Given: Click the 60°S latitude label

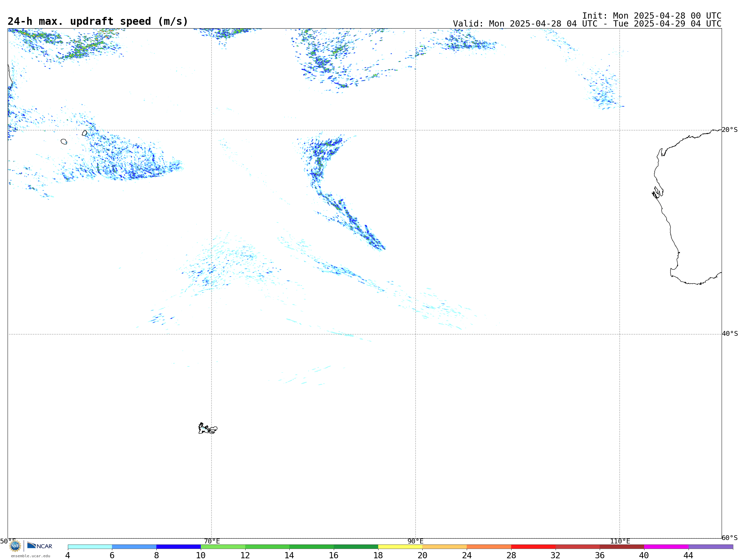Looking at the screenshot, I should click(730, 538).
